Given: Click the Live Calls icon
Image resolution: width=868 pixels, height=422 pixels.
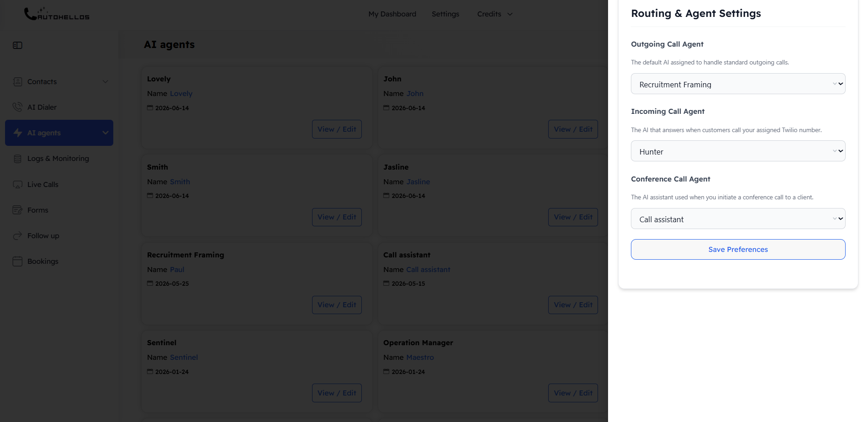Looking at the screenshot, I should [17, 185].
